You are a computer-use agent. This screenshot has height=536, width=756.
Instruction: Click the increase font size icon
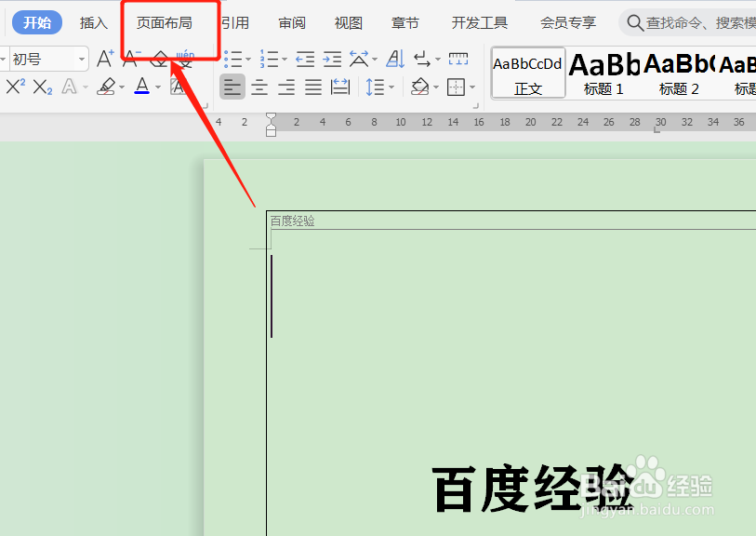click(105, 59)
